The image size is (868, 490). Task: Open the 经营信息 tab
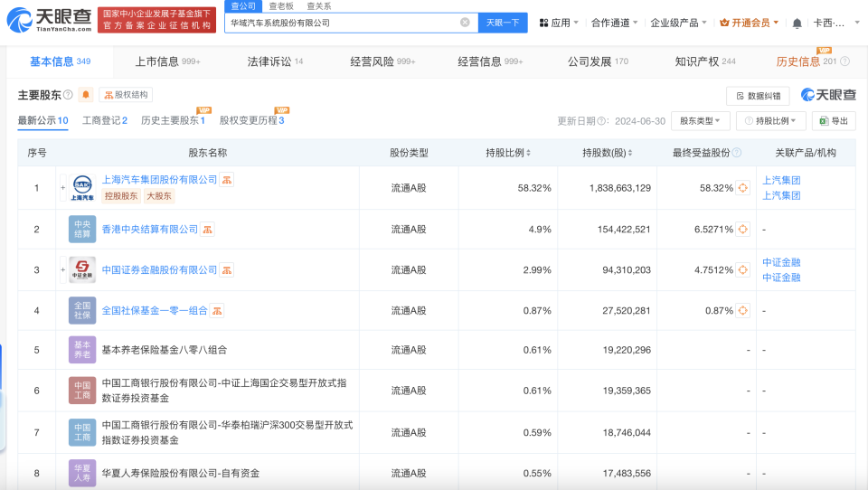click(490, 61)
